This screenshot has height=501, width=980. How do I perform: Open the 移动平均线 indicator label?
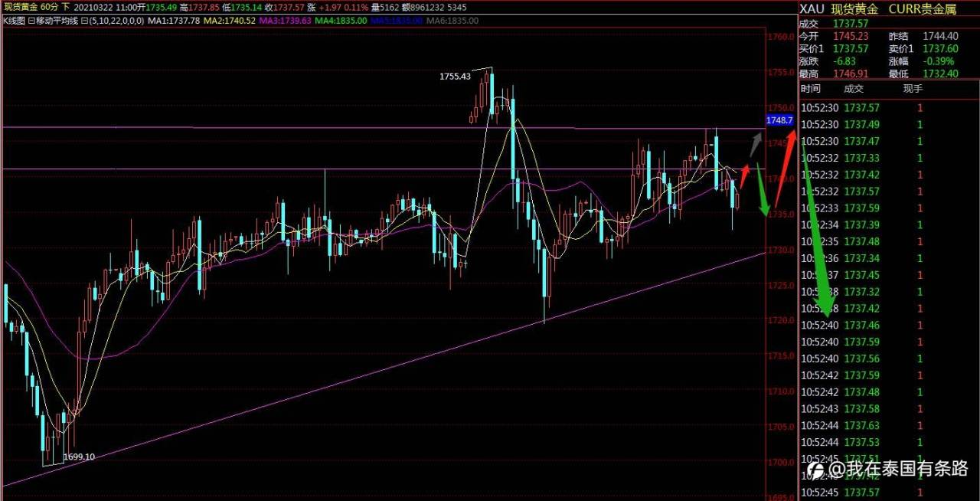tap(57, 20)
